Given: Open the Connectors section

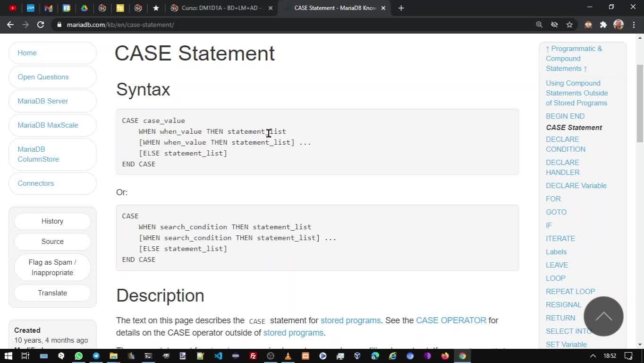Looking at the screenshot, I should point(52,183).
